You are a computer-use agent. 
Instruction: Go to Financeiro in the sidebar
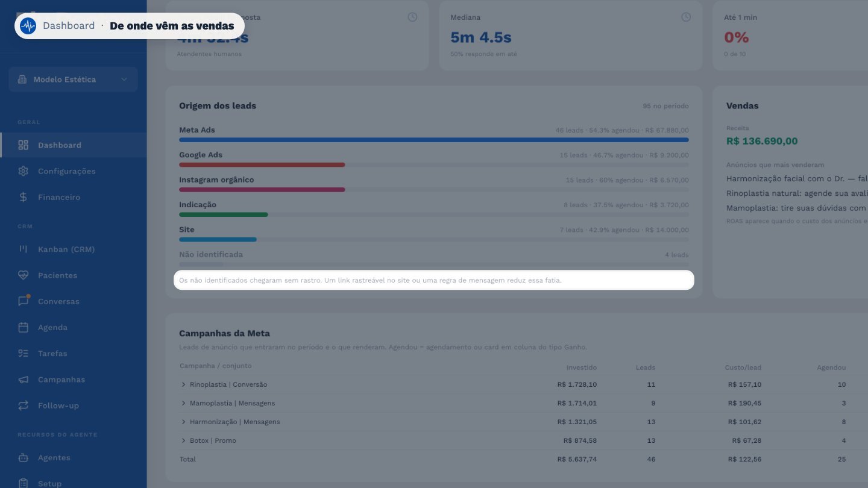click(x=73, y=197)
